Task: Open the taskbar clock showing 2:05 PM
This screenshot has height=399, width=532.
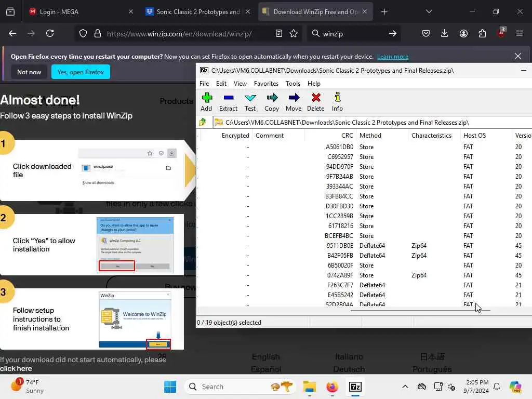Action: (477, 387)
